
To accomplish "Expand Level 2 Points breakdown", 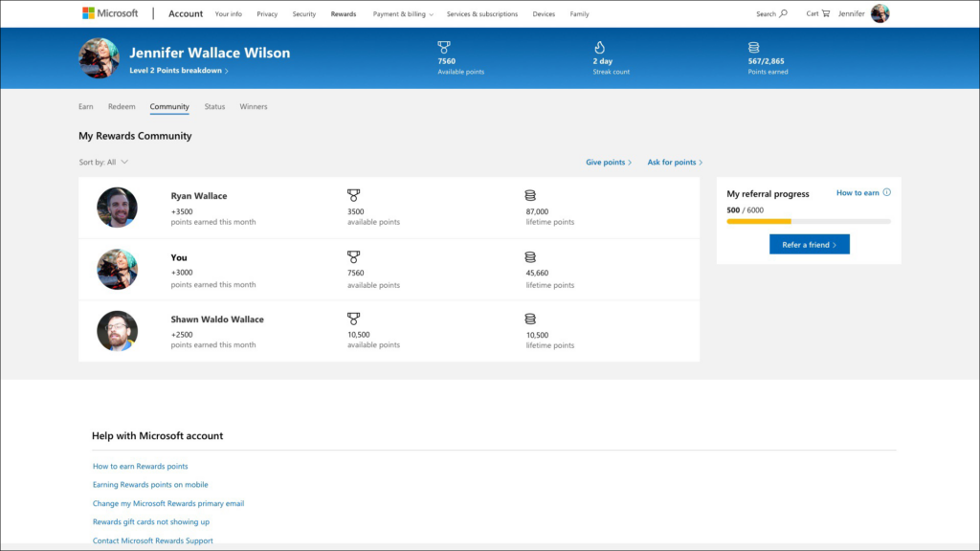I will (179, 71).
